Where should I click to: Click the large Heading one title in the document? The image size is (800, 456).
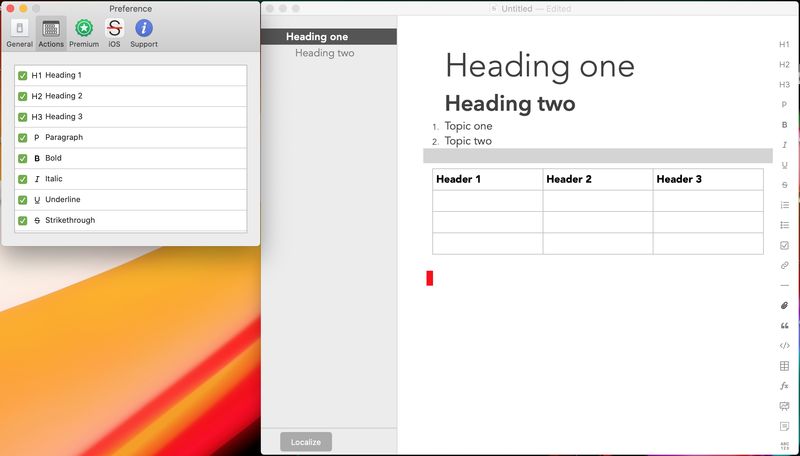click(x=540, y=66)
